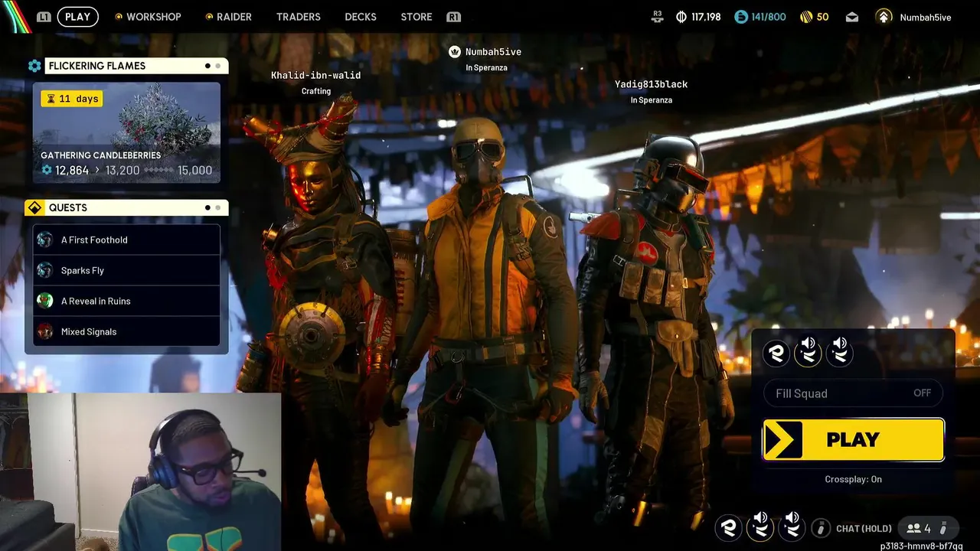This screenshot has height=551, width=980.
Task: Click the Sparks Fly quest giver icon
Action: point(45,270)
